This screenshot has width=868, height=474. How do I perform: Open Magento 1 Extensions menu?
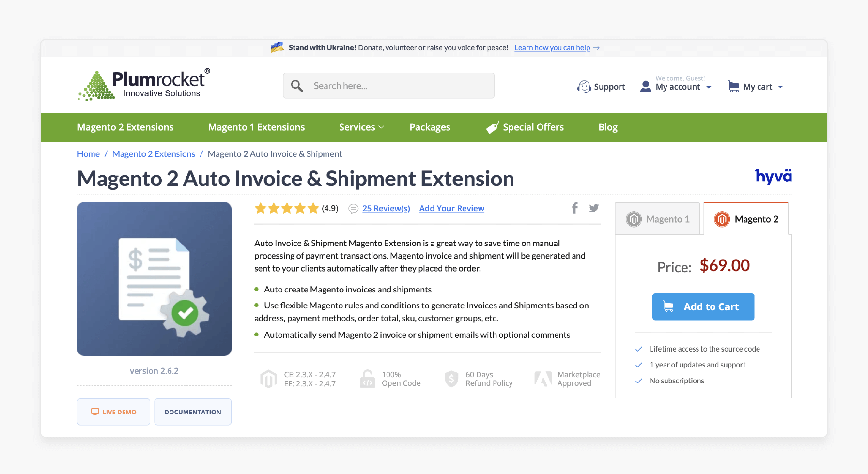[x=257, y=127]
